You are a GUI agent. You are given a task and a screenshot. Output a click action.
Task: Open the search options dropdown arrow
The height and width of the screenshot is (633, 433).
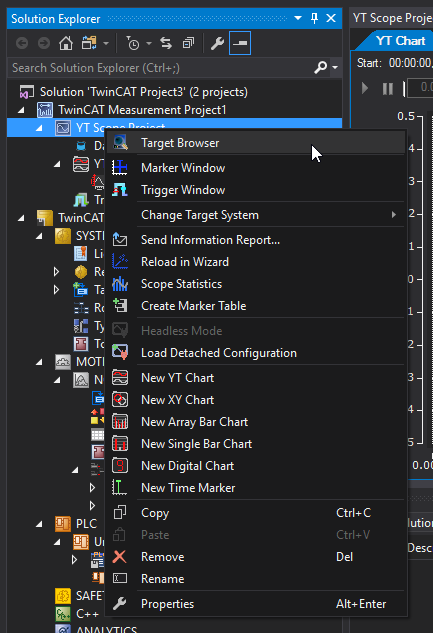[x=335, y=67]
